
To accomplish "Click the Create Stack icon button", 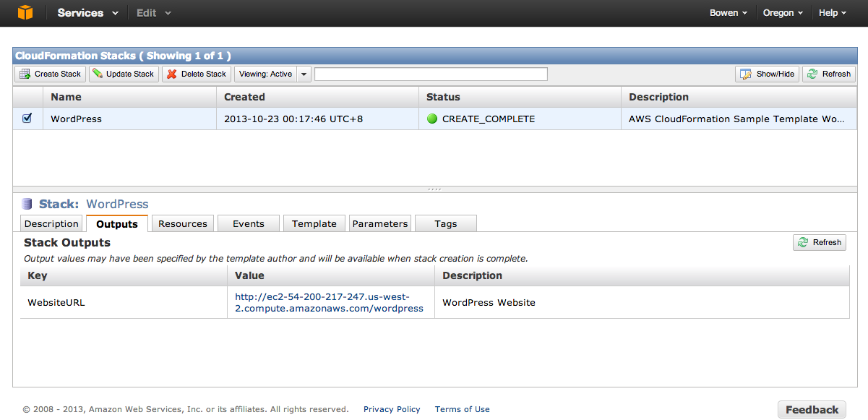I will 25,74.
